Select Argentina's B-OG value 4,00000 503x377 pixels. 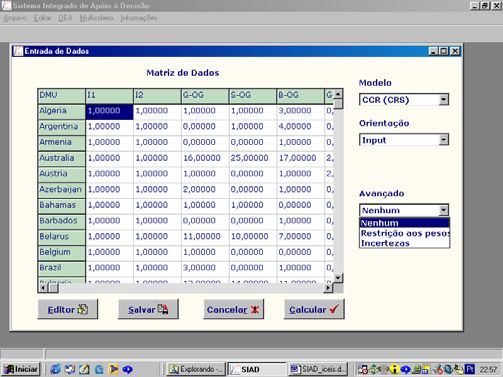point(300,127)
